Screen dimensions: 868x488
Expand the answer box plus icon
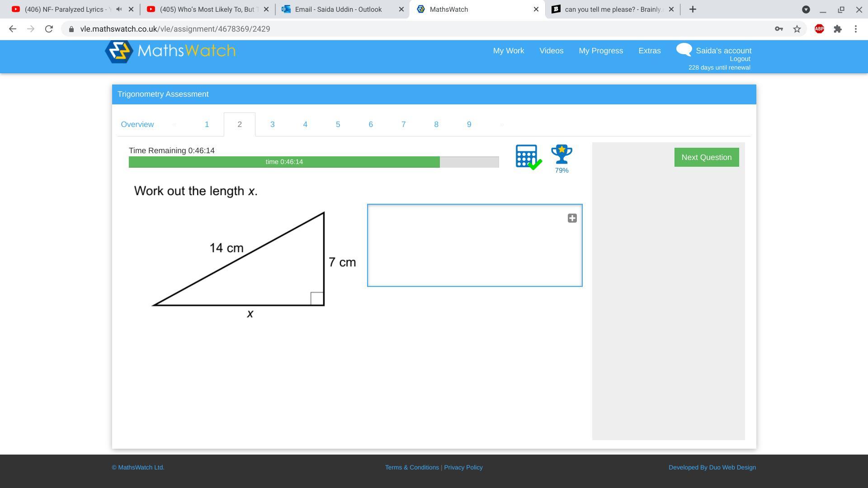572,218
